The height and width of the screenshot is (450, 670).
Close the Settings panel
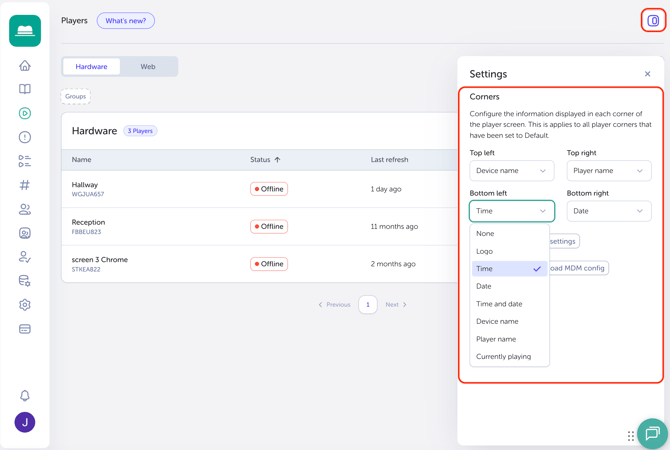point(647,74)
